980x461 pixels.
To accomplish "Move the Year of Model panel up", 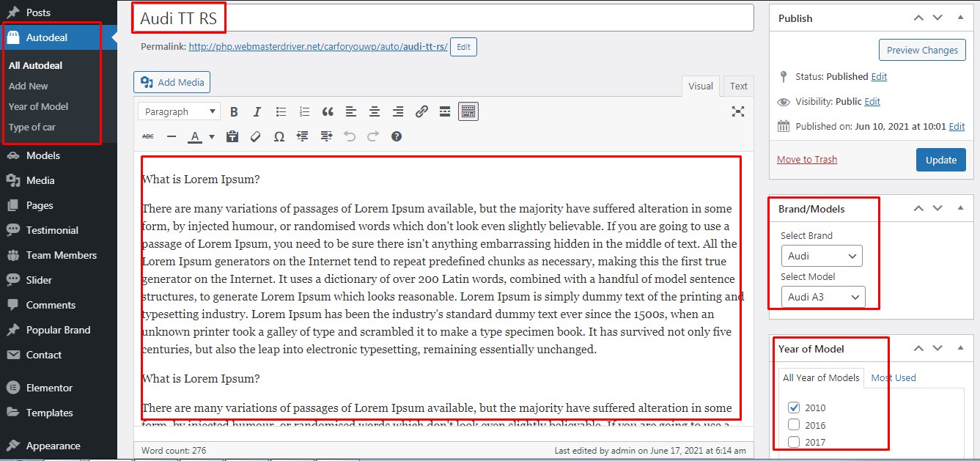I will [x=918, y=349].
